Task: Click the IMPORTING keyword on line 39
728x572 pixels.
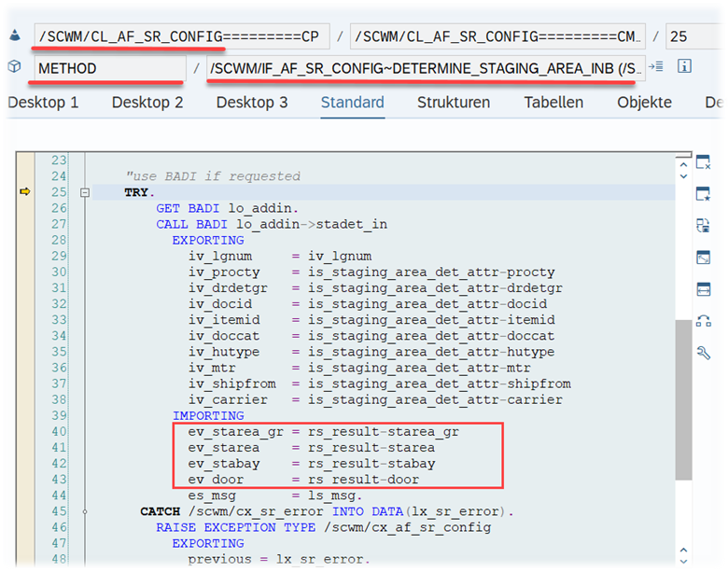Action: (208, 415)
